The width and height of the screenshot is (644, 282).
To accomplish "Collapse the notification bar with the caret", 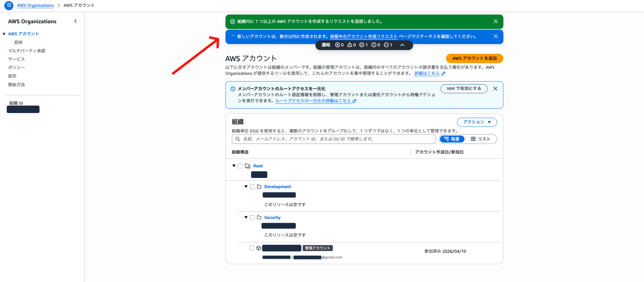I will click(x=402, y=45).
